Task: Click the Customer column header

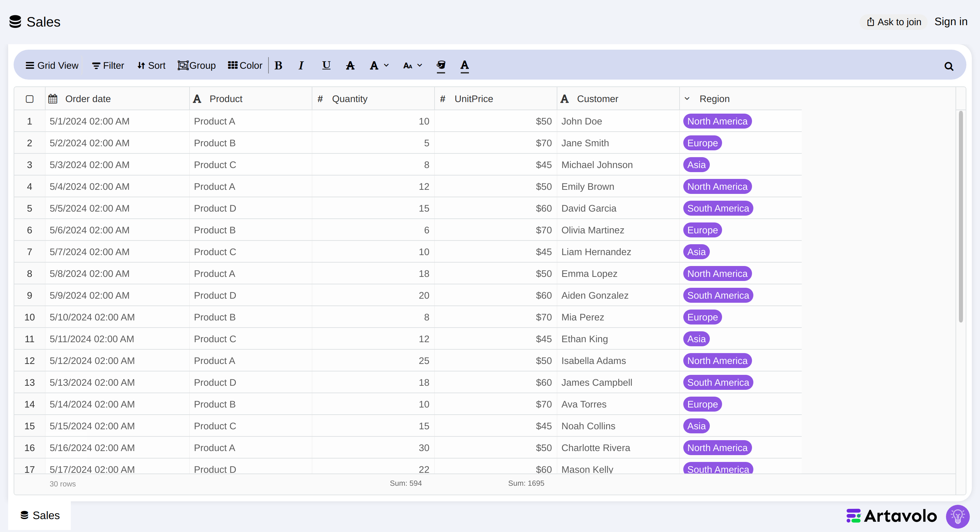Action: [618, 99]
